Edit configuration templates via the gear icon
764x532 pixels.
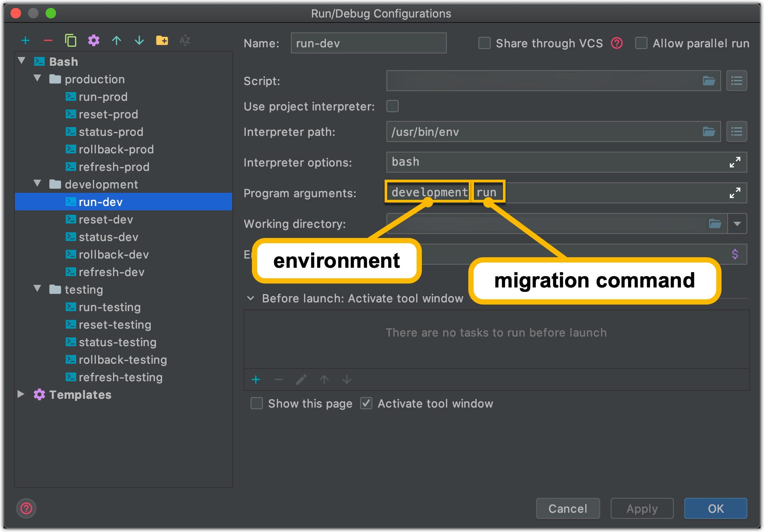pos(93,40)
